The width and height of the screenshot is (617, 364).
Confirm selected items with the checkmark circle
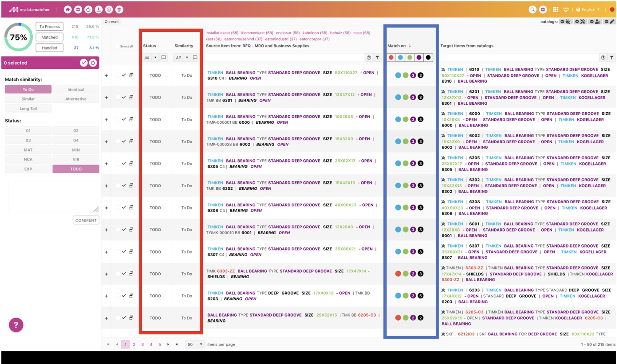click(84, 63)
